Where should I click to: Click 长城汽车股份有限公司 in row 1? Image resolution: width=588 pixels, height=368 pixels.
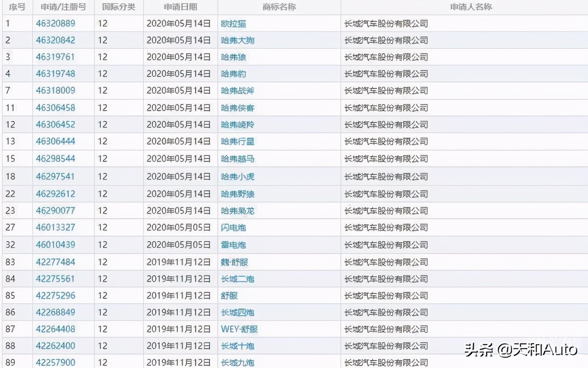[386, 24]
